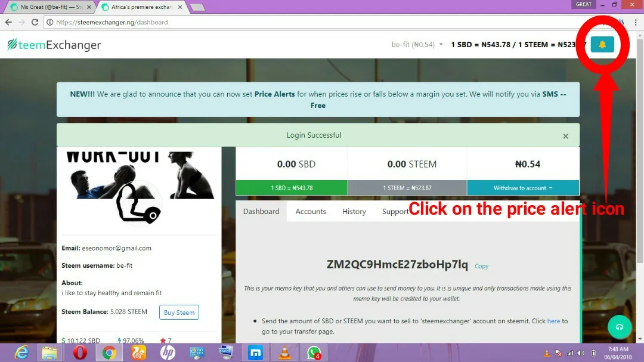644x362 pixels.
Task: Switch to Ms Great (@be-fit) browser tab
Action: pos(50,7)
